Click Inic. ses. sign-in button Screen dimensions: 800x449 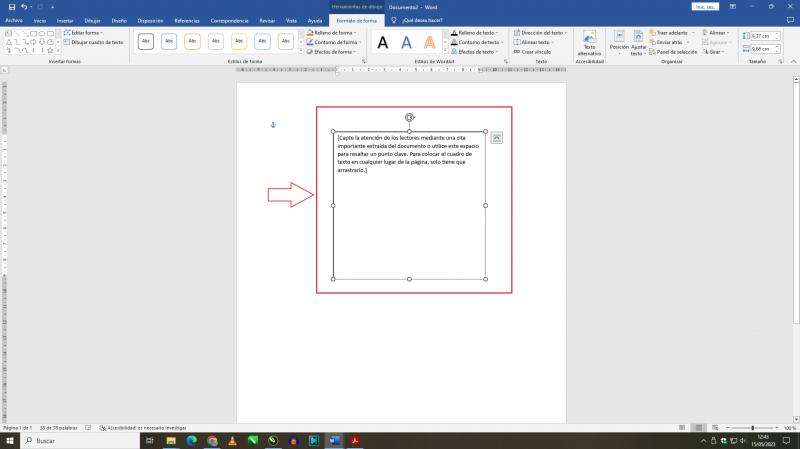705,7
